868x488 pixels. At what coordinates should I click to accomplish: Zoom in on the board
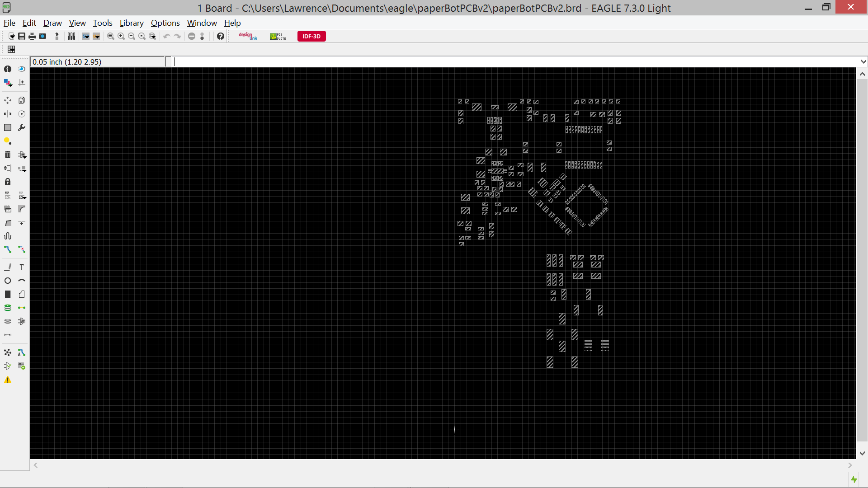point(121,36)
